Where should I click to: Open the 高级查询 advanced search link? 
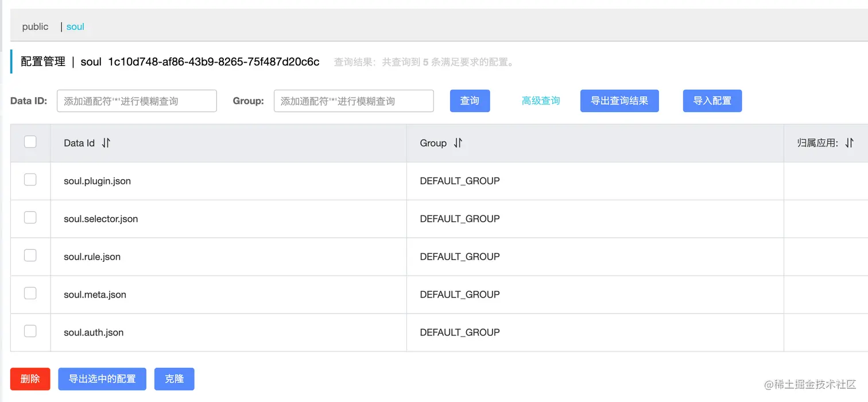pyautogui.click(x=541, y=100)
